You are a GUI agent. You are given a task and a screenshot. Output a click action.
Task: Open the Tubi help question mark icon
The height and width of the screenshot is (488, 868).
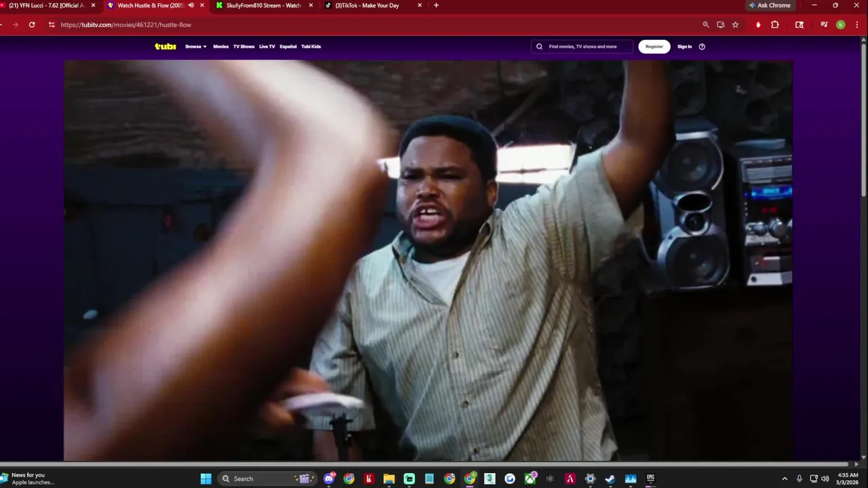point(702,47)
